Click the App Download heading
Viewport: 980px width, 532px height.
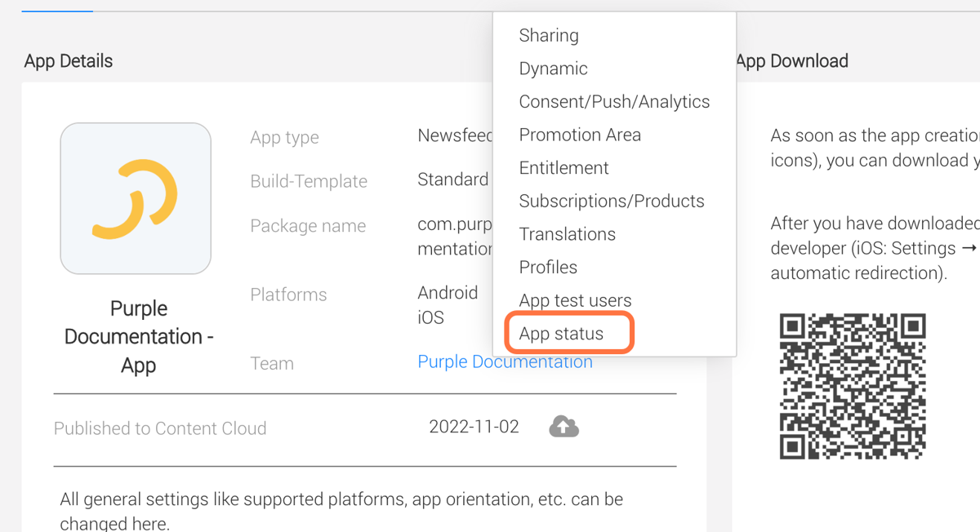click(792, 61)
